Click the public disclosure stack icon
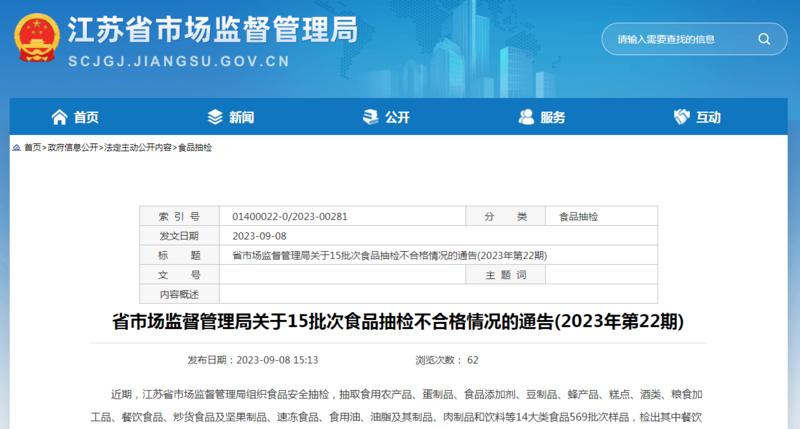This screenshot has height=429, width=800. 370,117
